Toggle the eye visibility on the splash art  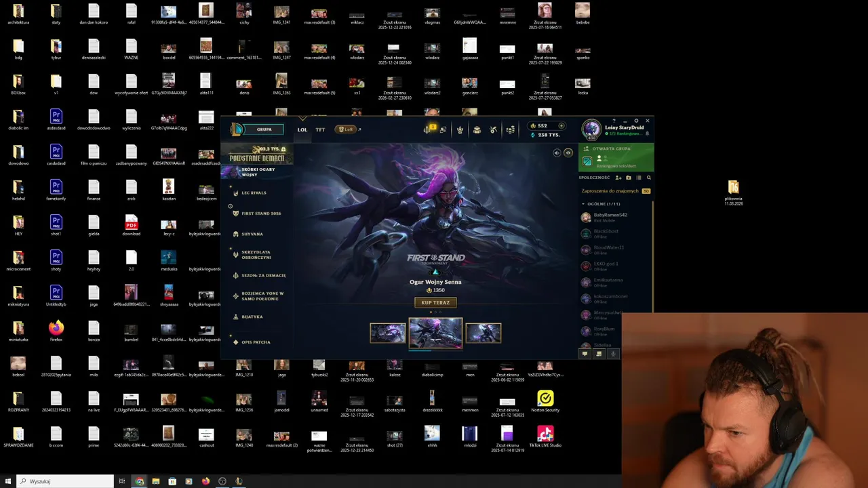point(568,153)
